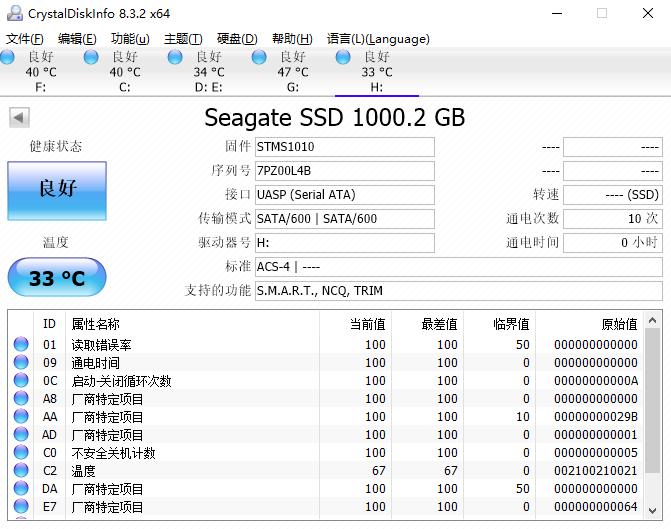The image size is (671, 529).
Task: Click the status icon for attribute DA
Action: tap(21, 488)
